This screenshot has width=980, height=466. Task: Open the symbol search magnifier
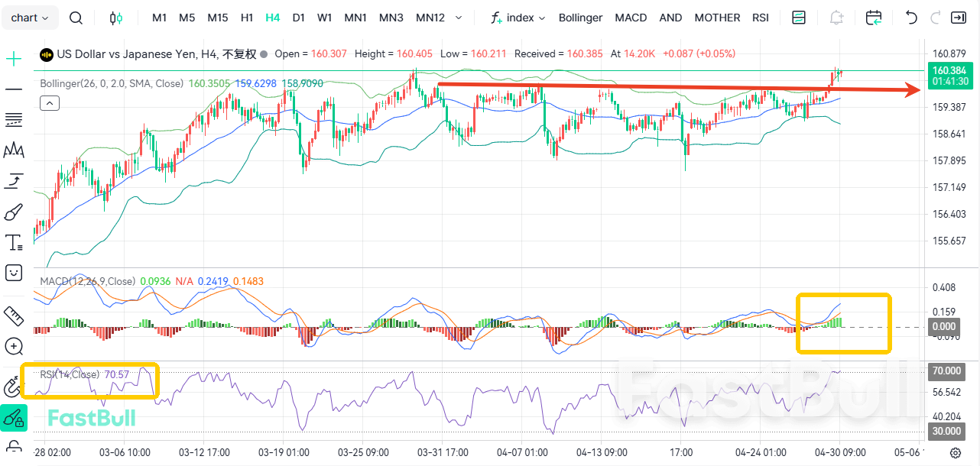[x=76, y=18]
